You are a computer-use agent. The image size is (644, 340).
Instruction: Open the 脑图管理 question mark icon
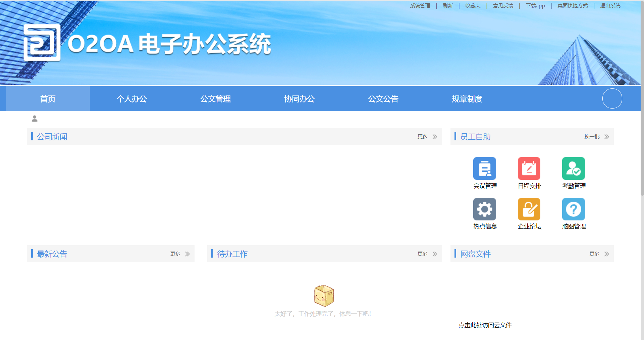tap(574, 209)
